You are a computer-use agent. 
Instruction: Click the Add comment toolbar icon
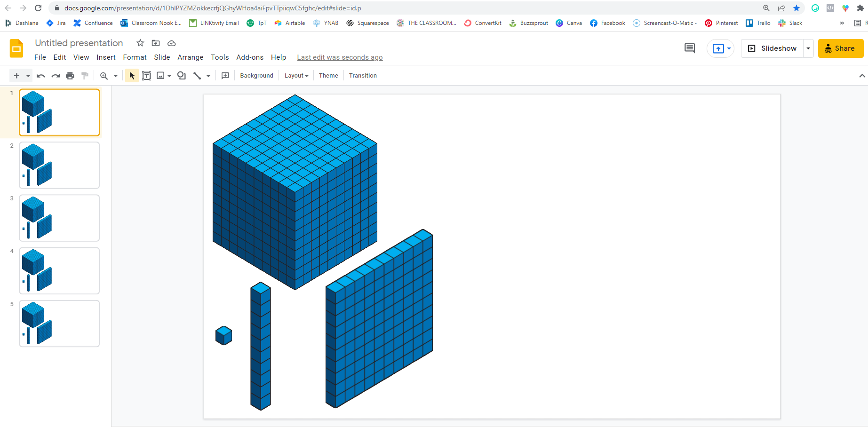click(x=225, y=76)
